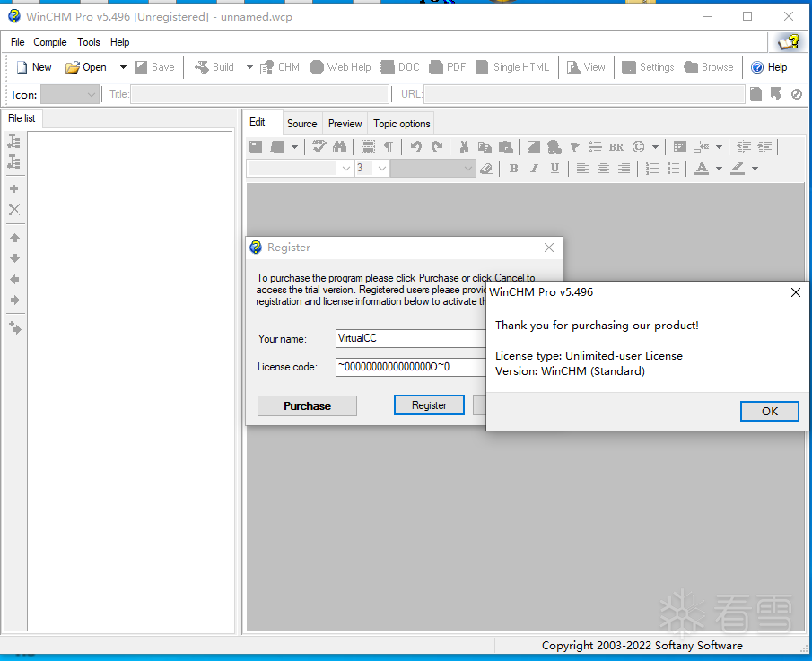
Task: Open the Help menu
Action: (x=119, y=42)
